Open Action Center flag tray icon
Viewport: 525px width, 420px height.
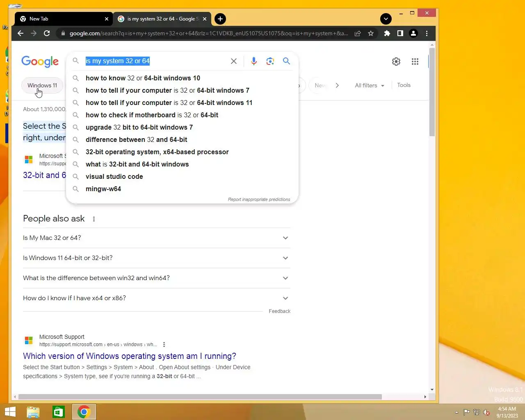(x=467, y=412)
